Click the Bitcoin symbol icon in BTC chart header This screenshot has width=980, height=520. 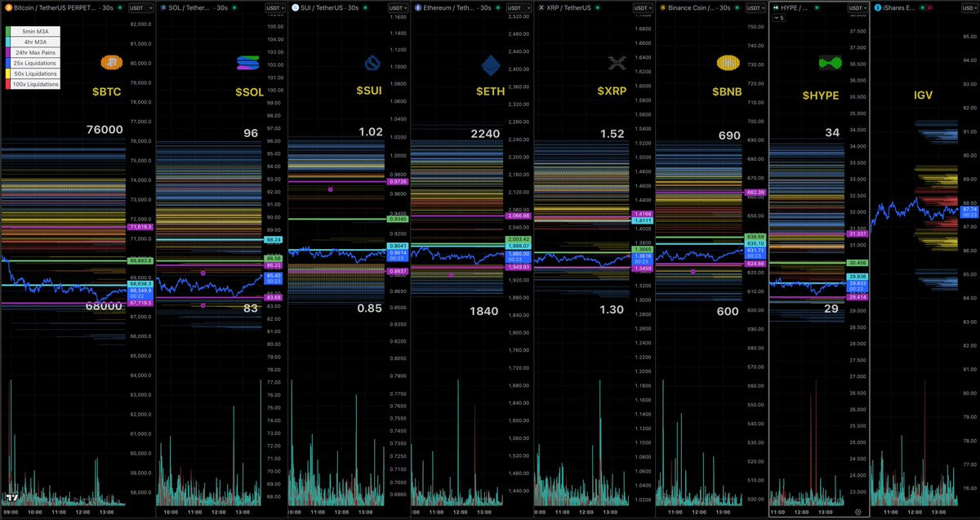coord(9,7)
